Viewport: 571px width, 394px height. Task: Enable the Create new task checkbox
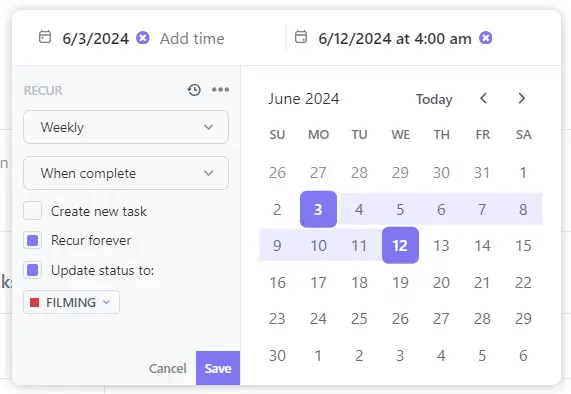pos(32,210)
